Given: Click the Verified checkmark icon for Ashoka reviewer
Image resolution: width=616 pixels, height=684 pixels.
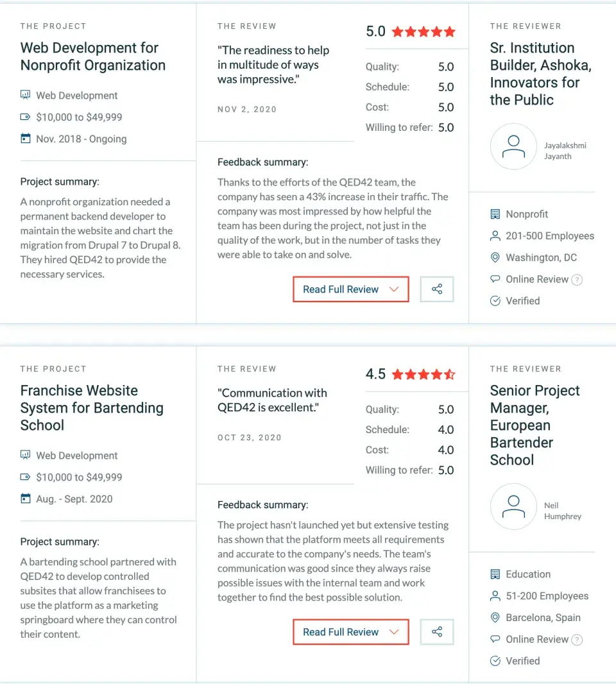Looking at the screenshot, I should tap(495, 300).
